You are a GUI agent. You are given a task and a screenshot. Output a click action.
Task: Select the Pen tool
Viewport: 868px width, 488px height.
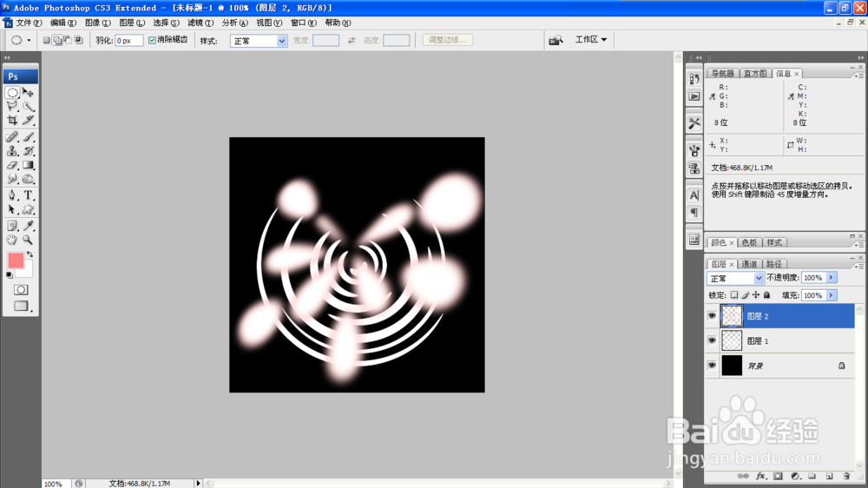tap(12, 195)
